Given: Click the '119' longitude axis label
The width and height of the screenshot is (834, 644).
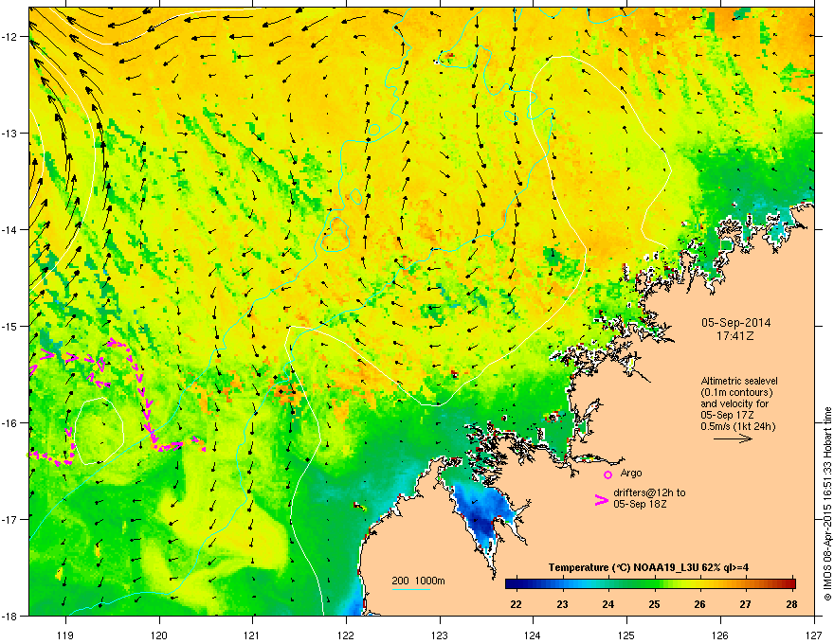Looking at the screenshot, I should tap(65, 635).
